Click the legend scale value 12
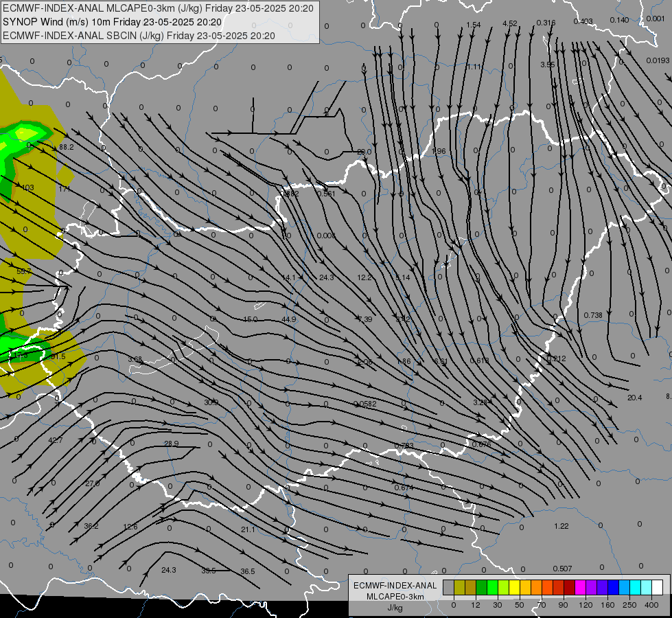672x618 pixels. coord(476,605)
